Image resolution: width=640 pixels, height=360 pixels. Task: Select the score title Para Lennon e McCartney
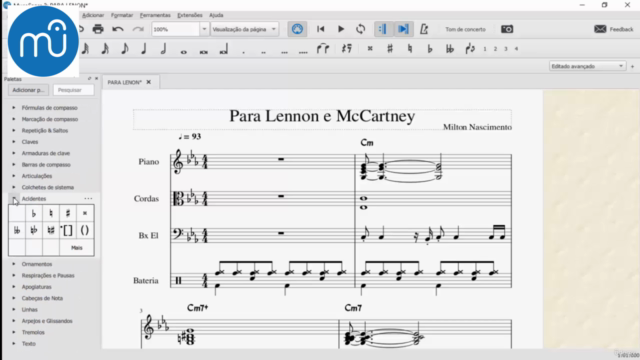pos(322,116)
